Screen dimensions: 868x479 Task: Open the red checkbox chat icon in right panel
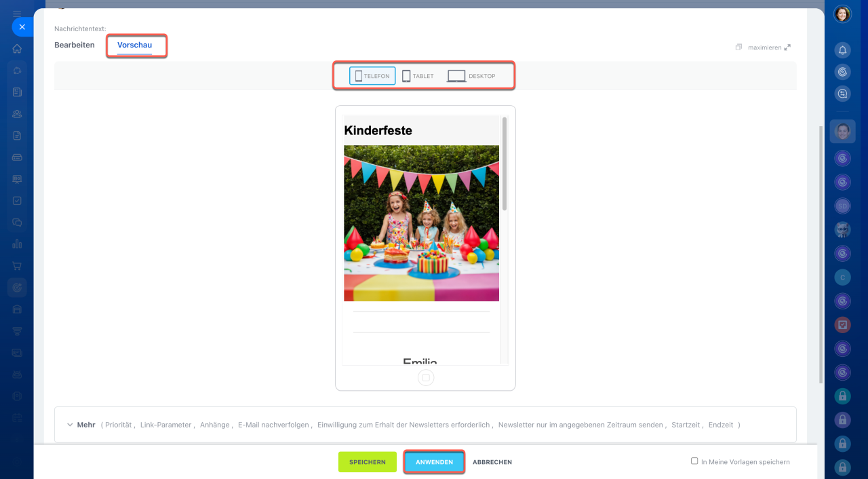click(x=842, y=324)
